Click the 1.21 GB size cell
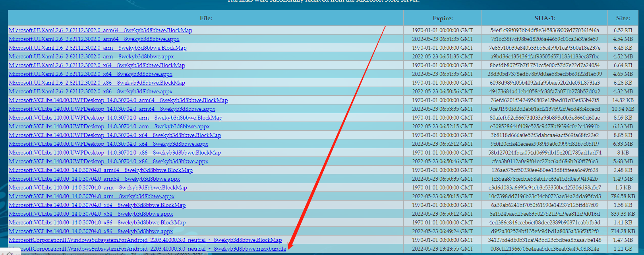The image size is (644, 255). coord(623,249)
